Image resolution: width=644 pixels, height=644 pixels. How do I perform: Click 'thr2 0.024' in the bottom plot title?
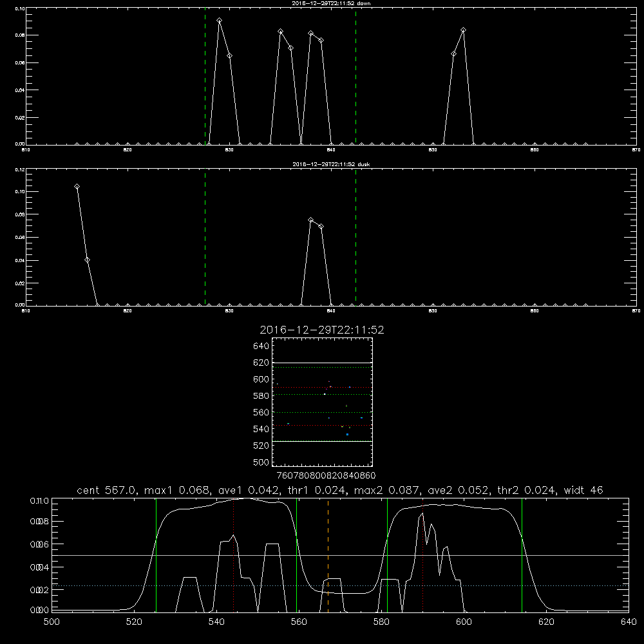(527, 490)
